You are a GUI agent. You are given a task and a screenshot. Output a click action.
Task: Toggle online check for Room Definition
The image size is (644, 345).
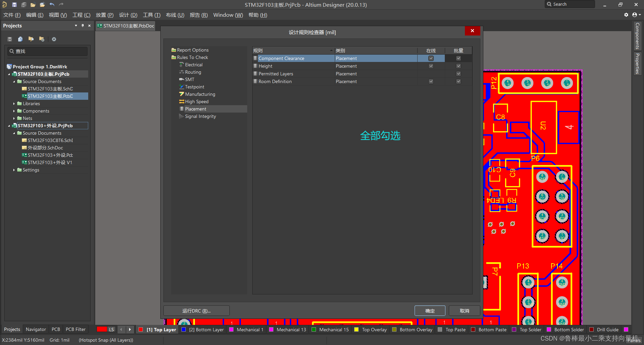431,81
